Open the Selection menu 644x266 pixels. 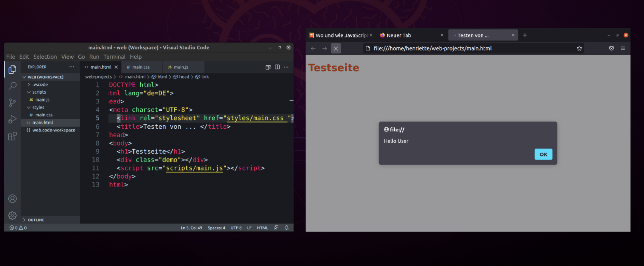pyautogui.click(x=45, y=57)
